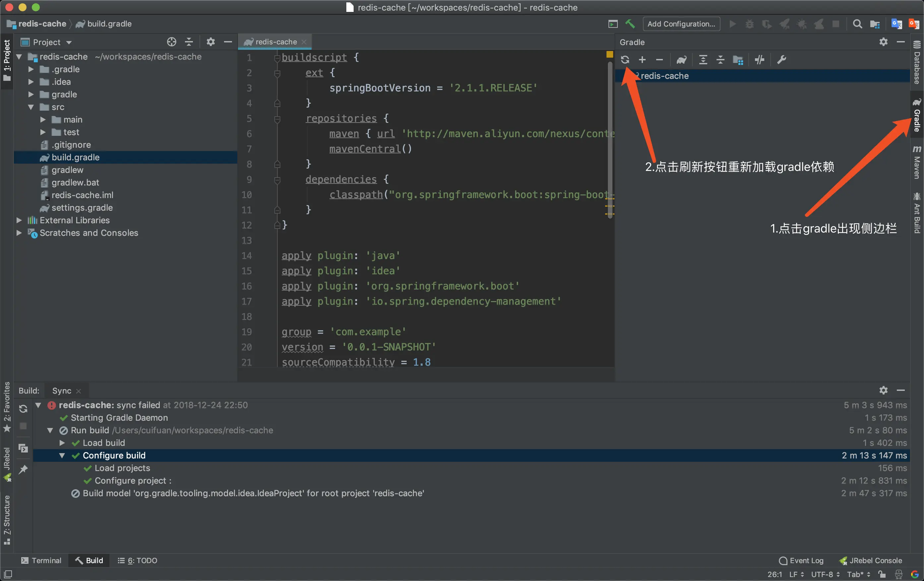Image resolution: width=924 pixels, height=581 pixels.
Task: Click the Search Everywhere magnifier icon
Action: coord(857,24)
